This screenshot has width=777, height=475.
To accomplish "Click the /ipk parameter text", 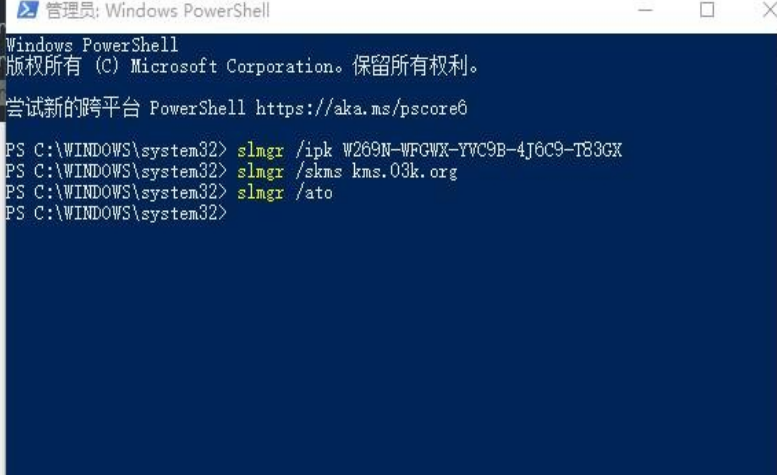I will click(313, 150).
